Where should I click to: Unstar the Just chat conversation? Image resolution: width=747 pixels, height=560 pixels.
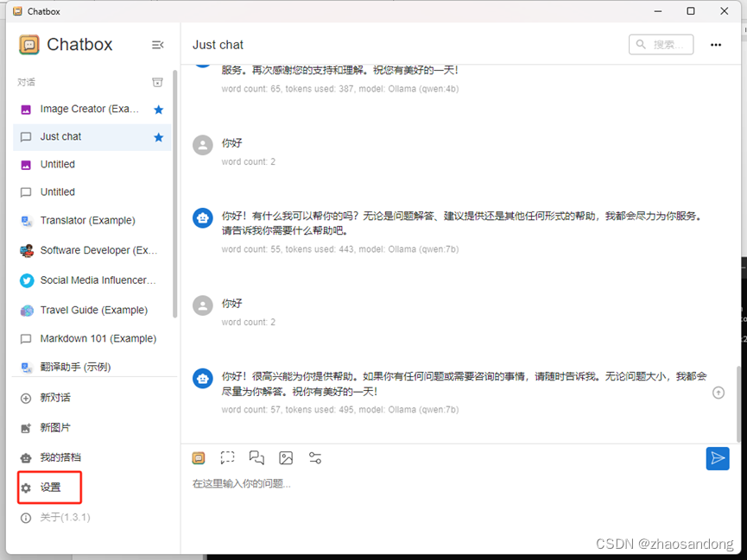159,137
